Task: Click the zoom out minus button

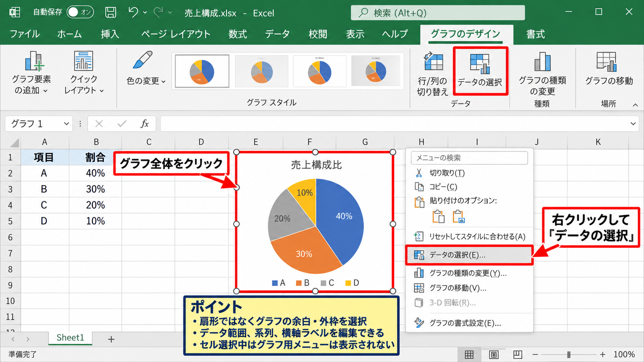Action: coord(535,354)
